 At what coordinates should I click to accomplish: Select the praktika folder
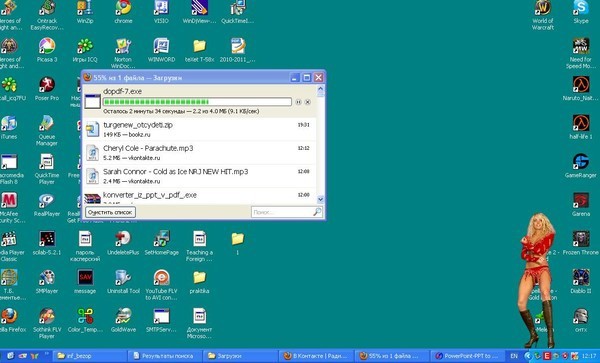[x=199, y=282]
